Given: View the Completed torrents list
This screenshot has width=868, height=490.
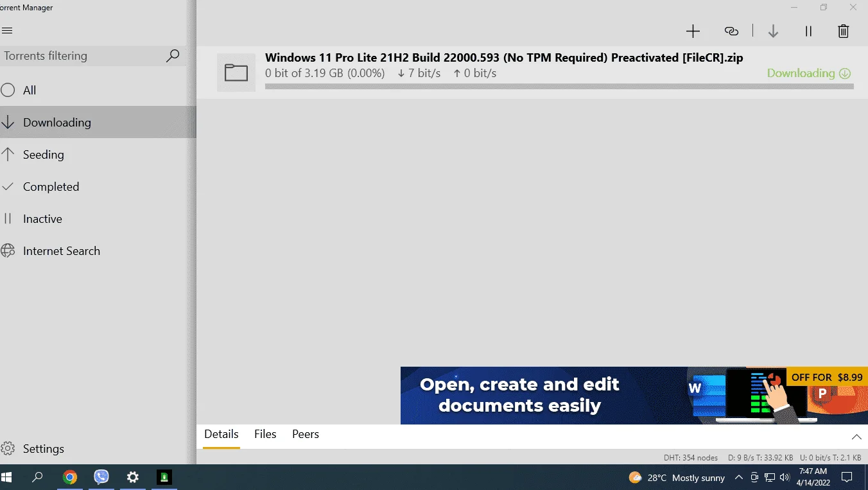Looking at the screenshot, I should pyautogui.click(x=98, y=187).
